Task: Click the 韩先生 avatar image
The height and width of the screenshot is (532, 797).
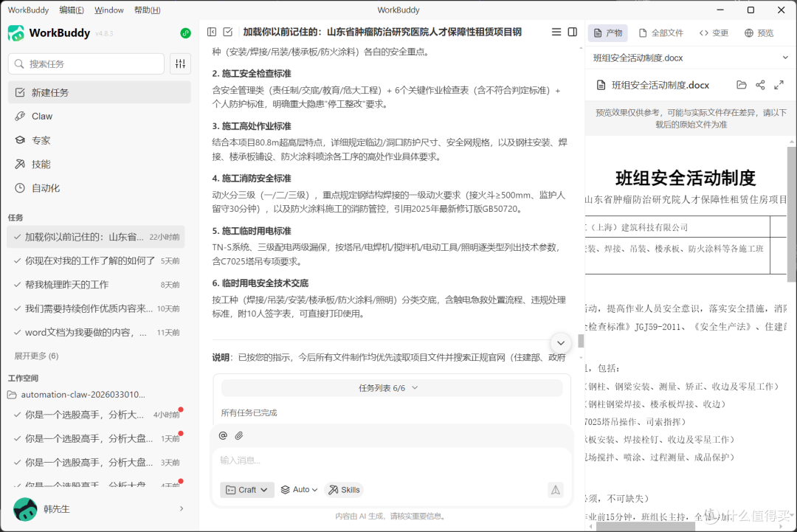Action: click(x=25, y=508)
